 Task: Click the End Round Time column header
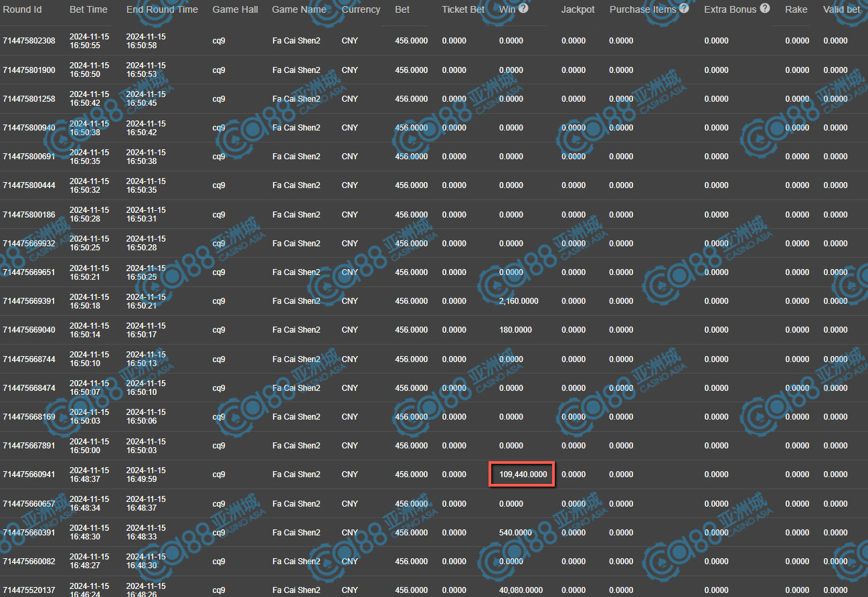(x=162, y=9)
